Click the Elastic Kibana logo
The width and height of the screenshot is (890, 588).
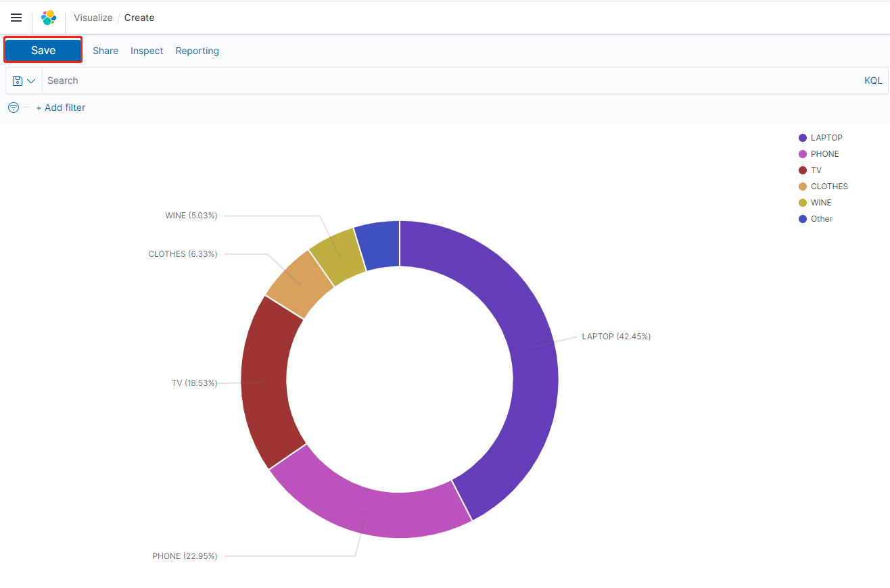pos(49,18)
